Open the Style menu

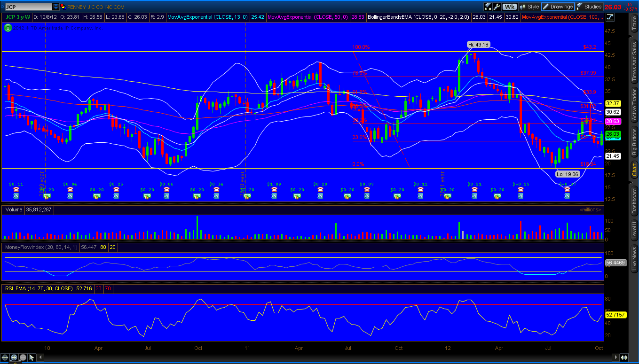[529, 7]
